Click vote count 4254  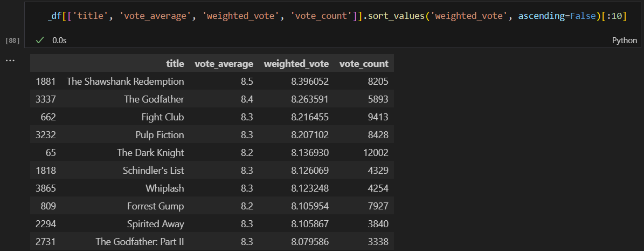coord(378,188)
